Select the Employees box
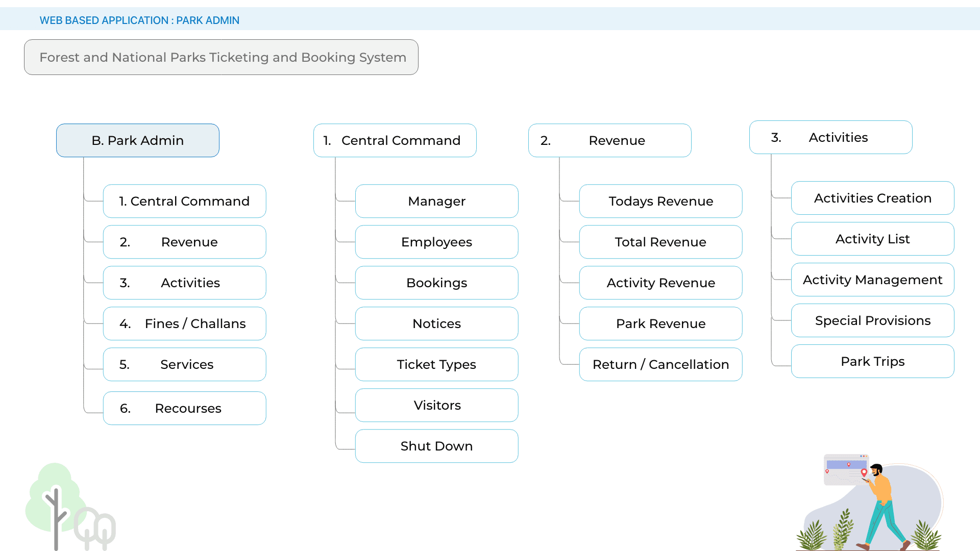 tap(436, 242)
